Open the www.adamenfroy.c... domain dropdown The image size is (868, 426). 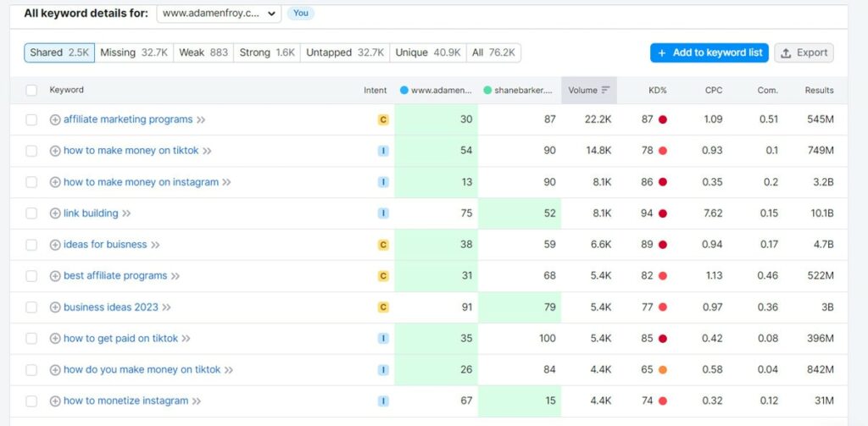[219, 14]
